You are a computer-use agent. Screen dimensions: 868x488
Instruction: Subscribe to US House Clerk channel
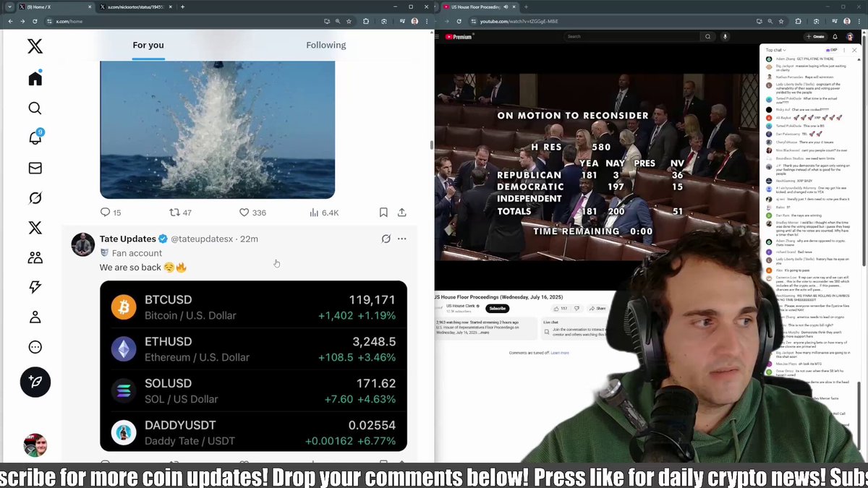[x=497, y=308]
